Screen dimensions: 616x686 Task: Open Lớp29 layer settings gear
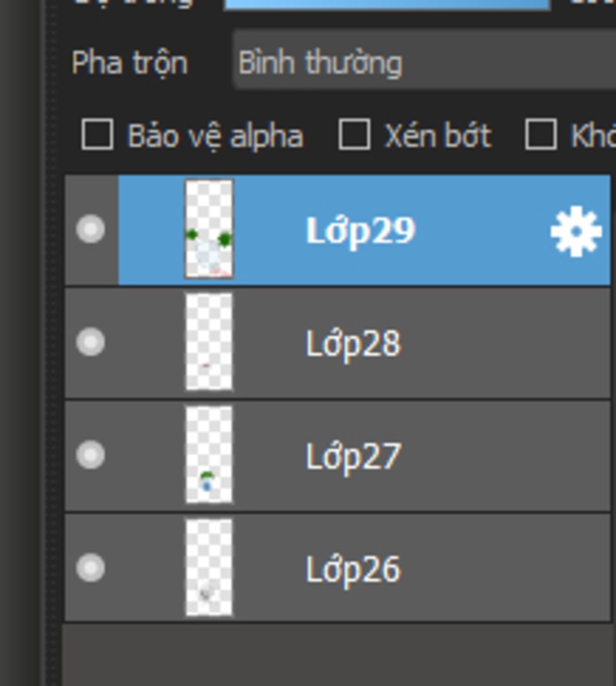click(x=576, y=230)
